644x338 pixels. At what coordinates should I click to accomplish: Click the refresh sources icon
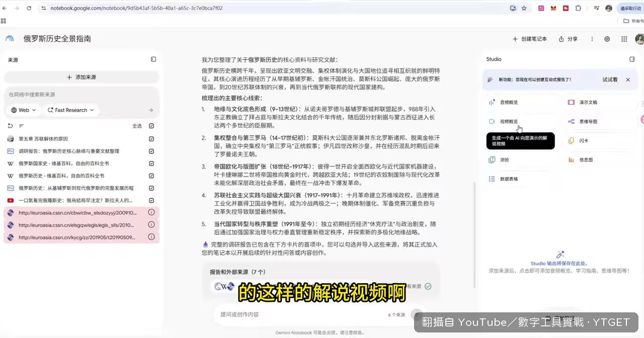coord(10,126)
